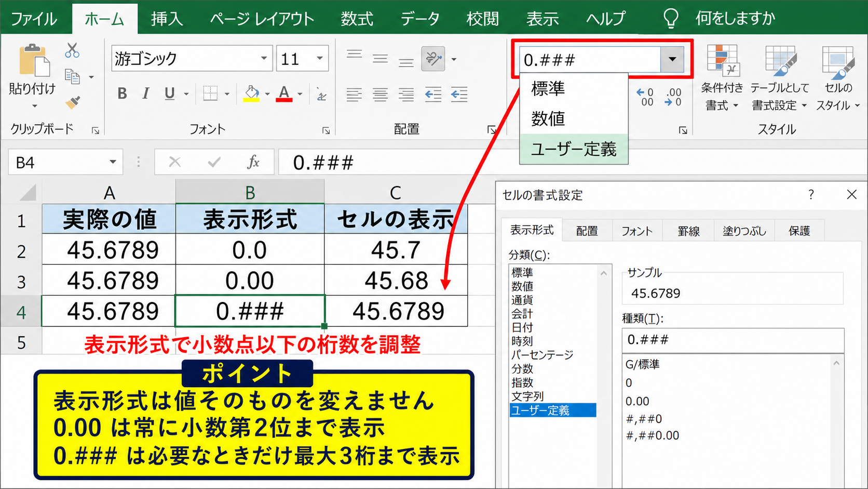Open the ファイル tab
Screen dimensions: 868x489
click(x=34, y=19)
